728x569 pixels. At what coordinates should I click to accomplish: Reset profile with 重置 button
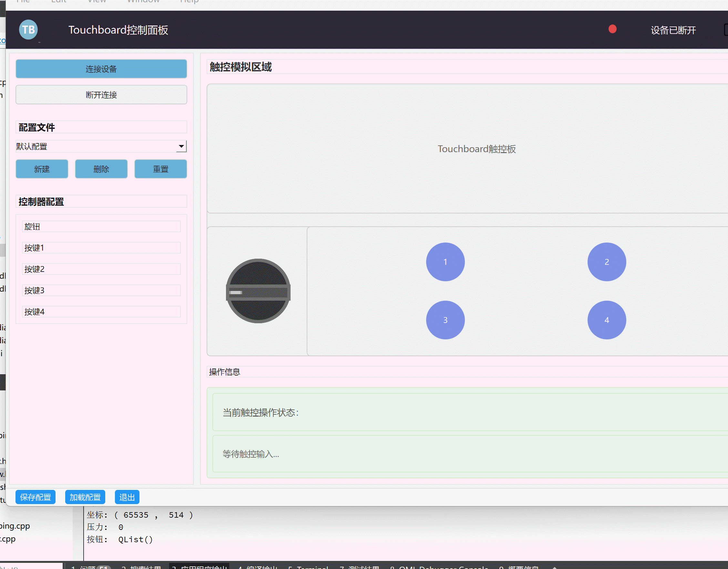click(x=160, y=169)
